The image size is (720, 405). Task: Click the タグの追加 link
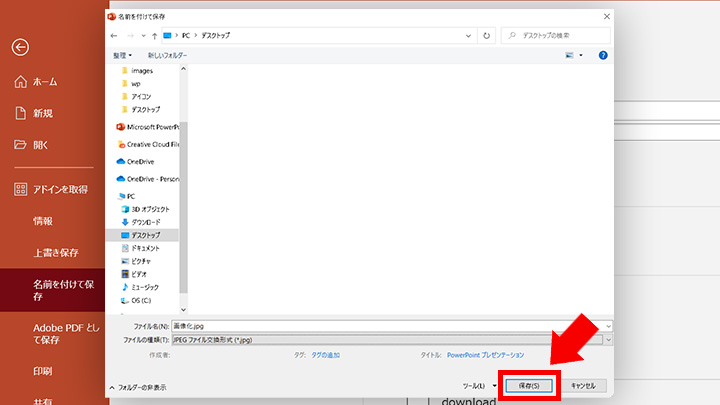pos(326,354)
